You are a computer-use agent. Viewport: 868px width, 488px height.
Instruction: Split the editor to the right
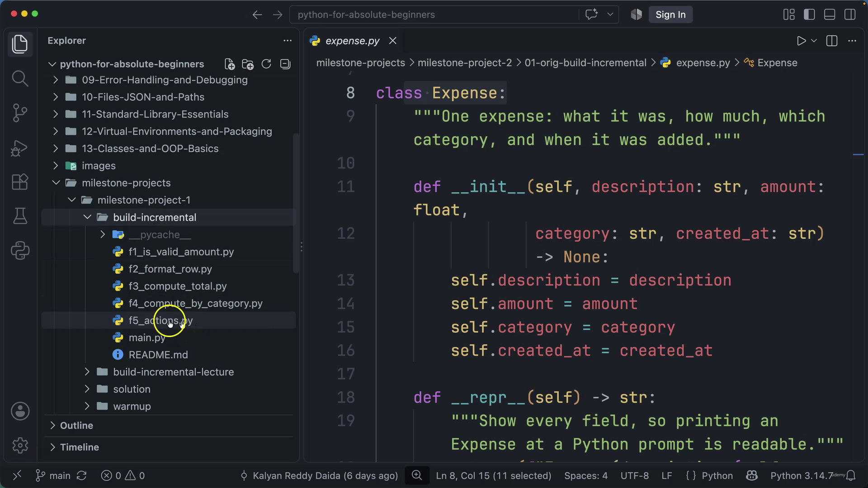(832, 41)
